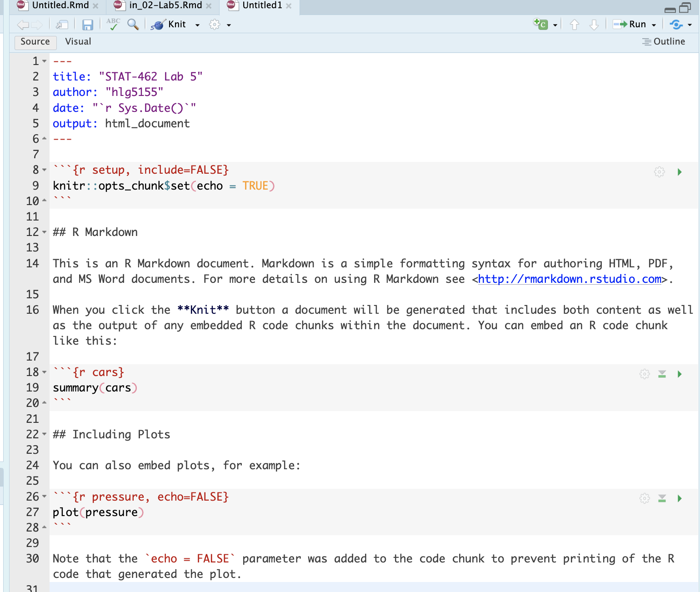Click the author "hlg5155" text

tap(134, 92)
